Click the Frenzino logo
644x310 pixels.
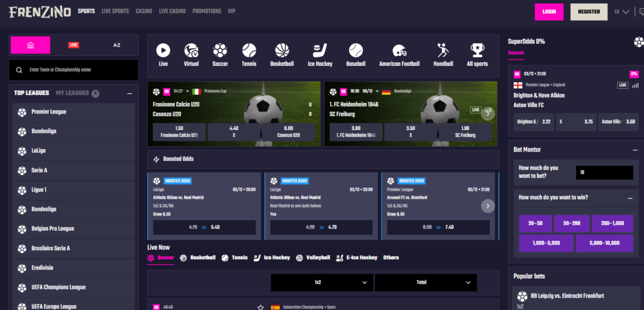[x=40, y=12]
